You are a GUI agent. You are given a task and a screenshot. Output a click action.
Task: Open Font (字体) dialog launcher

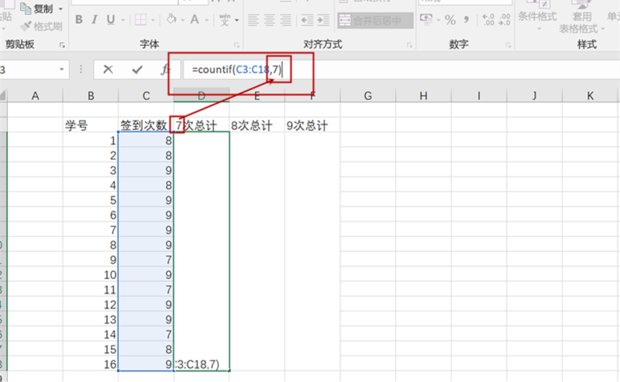[x=236, y=45]
